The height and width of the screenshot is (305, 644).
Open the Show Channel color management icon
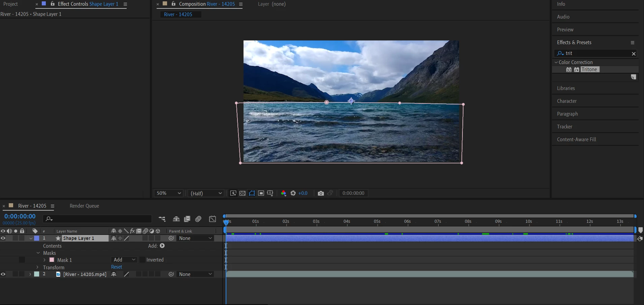(284, 193)
